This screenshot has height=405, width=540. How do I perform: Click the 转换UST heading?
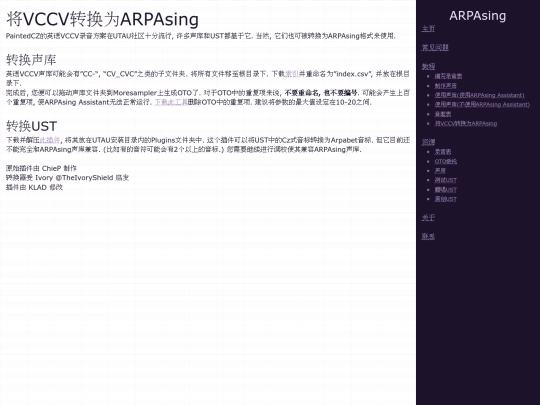point(31,126)
